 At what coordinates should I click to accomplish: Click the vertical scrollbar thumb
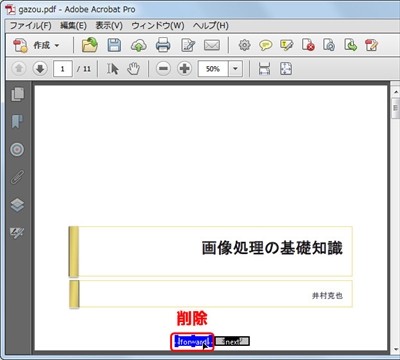coord(395,108)
